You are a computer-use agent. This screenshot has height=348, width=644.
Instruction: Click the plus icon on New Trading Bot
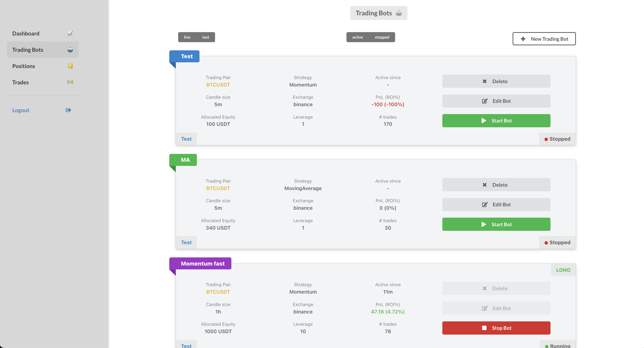[523, 39]
